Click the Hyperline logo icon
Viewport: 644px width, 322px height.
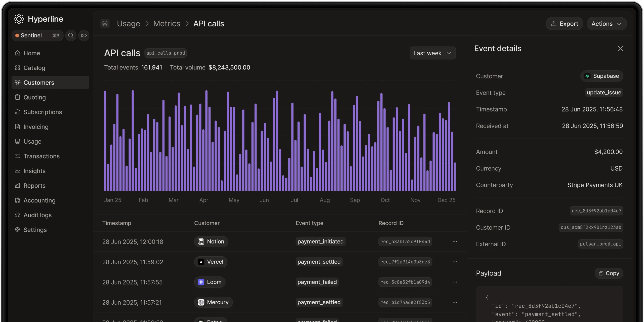(x=19, y=19)
